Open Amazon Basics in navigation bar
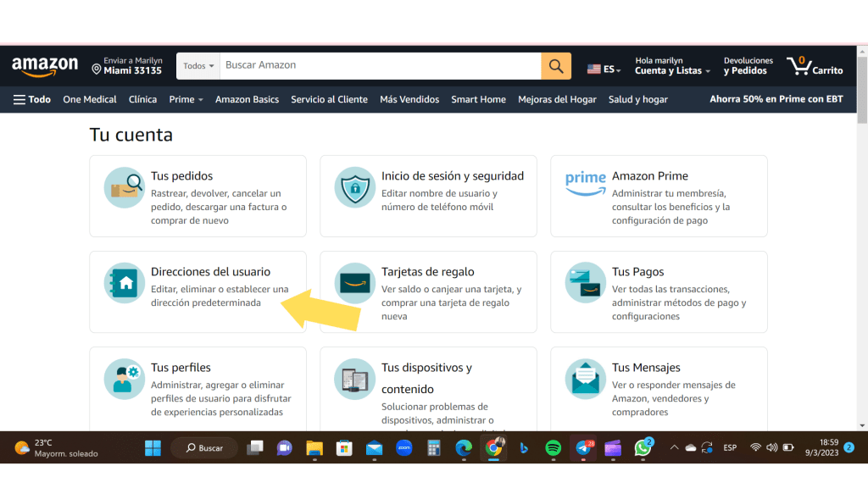868x488 pixels. pos(247,100)
